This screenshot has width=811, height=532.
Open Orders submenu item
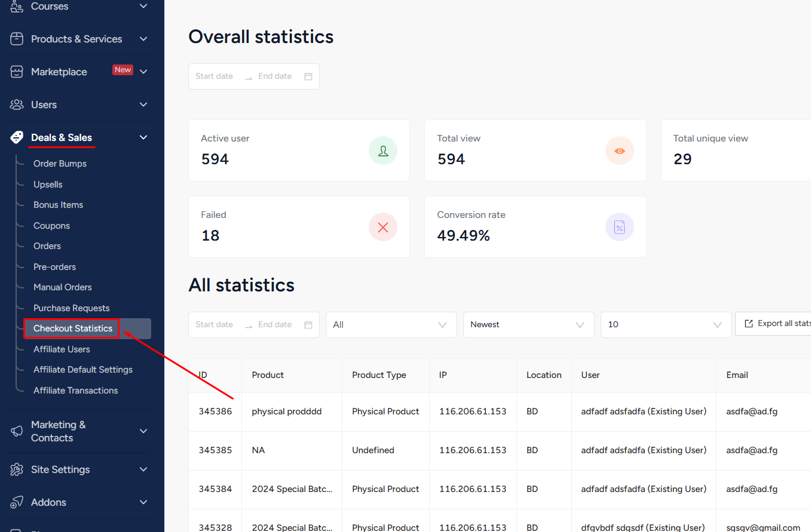coord(47,246)
